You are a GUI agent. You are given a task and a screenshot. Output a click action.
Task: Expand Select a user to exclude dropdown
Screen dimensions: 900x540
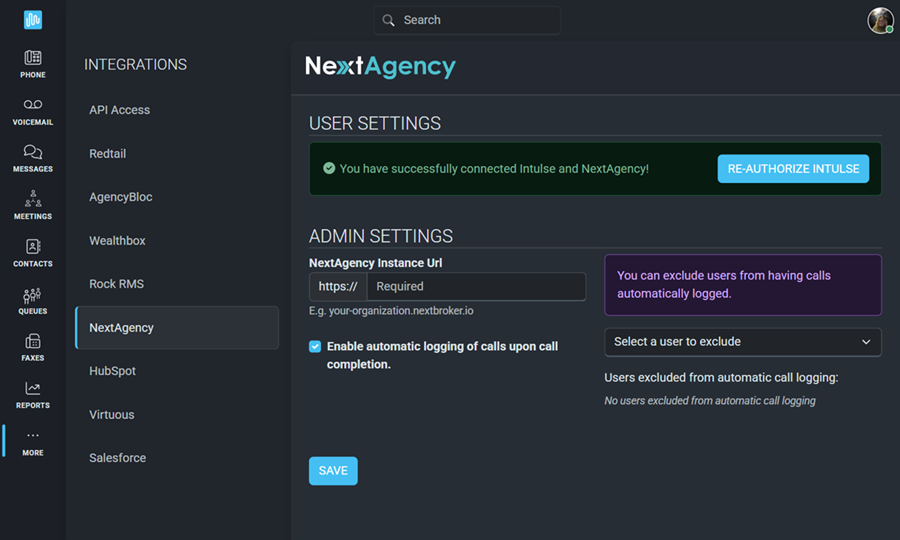click(743, 342)
